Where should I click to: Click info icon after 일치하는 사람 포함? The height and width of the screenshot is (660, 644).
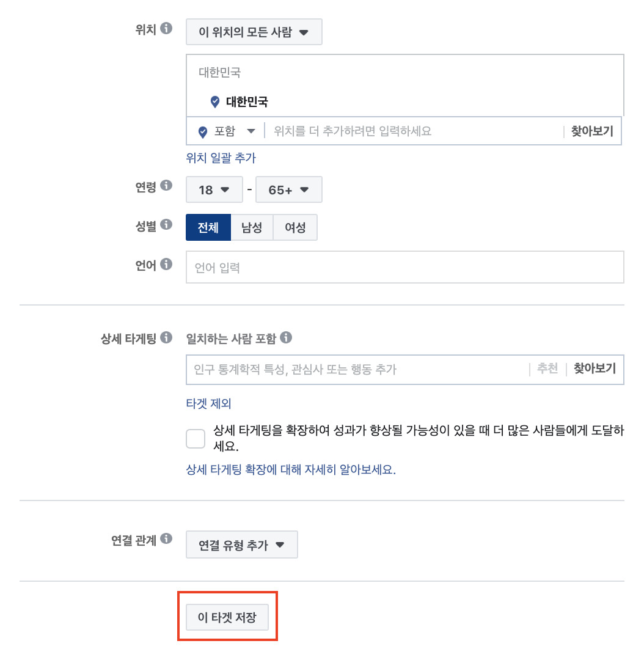click(x=286, y=337)
